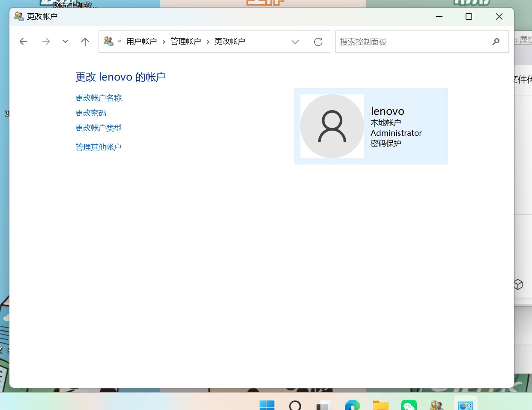Click the 本地帐户 label
Screen dimensions: 532x410
pos(386,123)
